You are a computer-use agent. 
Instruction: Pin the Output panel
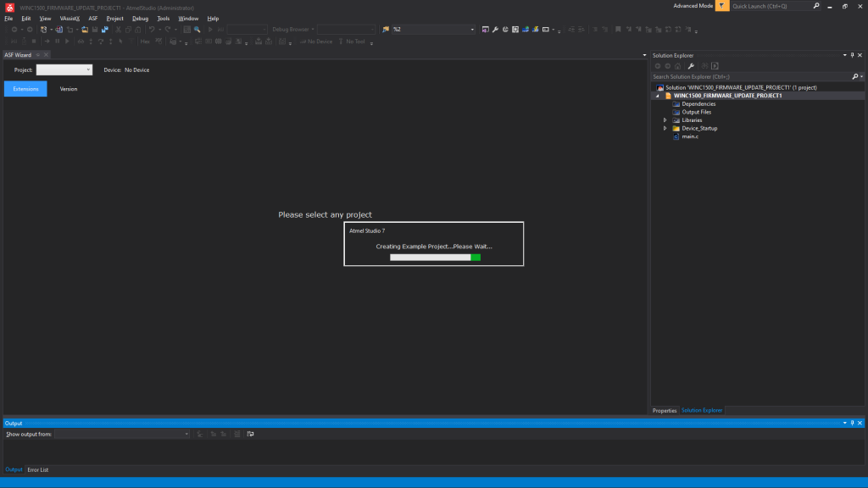[x=853, y=424]
